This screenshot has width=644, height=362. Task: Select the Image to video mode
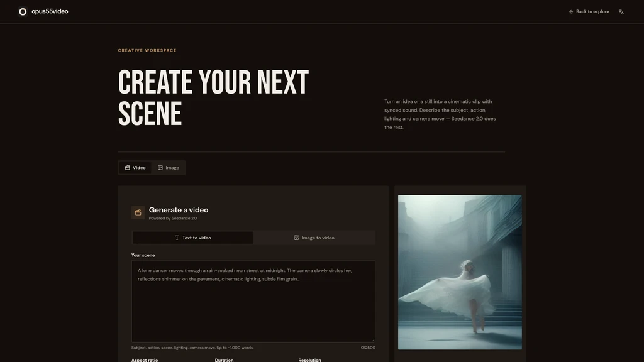tap(314, 238)
